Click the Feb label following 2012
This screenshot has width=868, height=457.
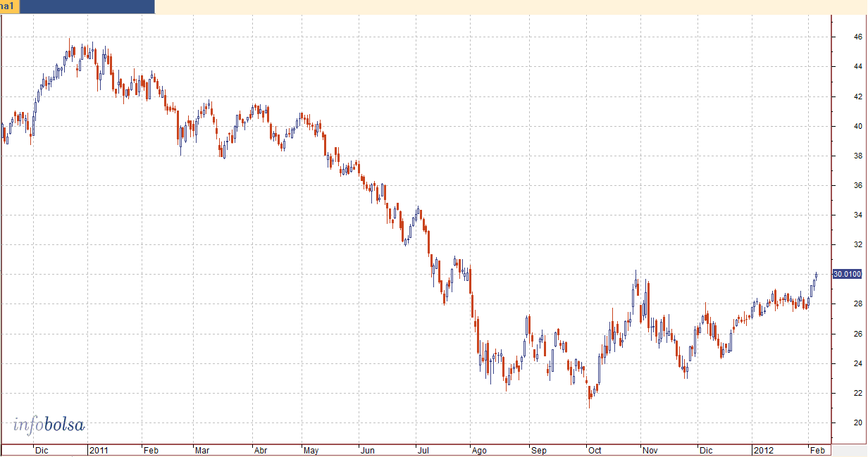click(817, 449)
